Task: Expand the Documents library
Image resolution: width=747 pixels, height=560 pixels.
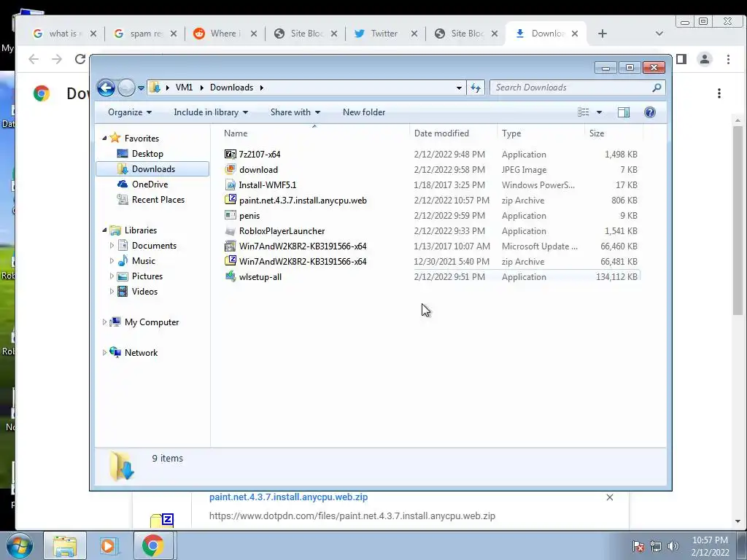Action: [x=112, y=246]
